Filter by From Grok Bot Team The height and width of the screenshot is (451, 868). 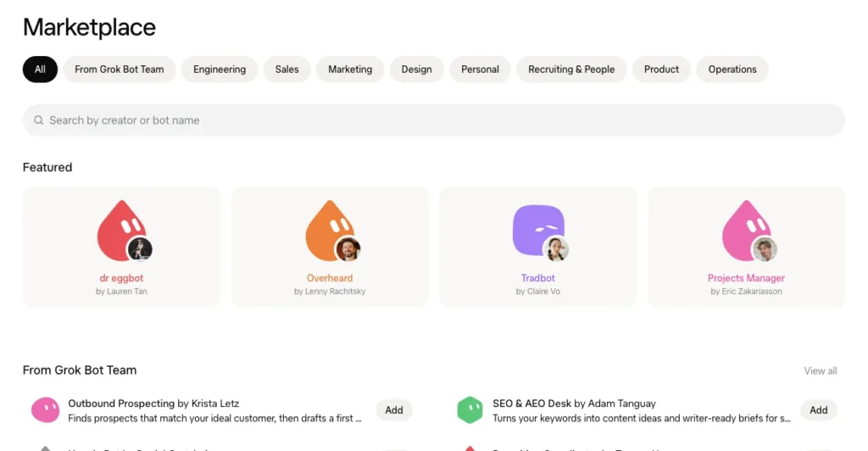click(x=119, y=70)
